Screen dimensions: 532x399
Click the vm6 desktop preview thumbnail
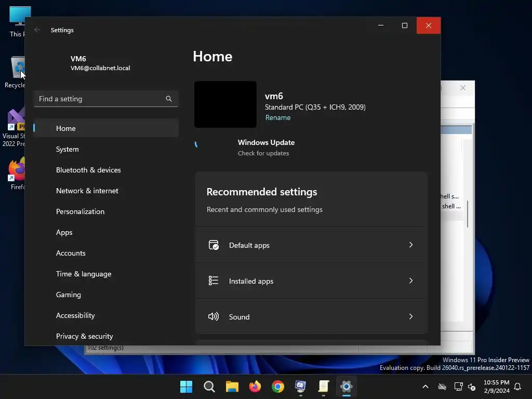coord(225,104)
